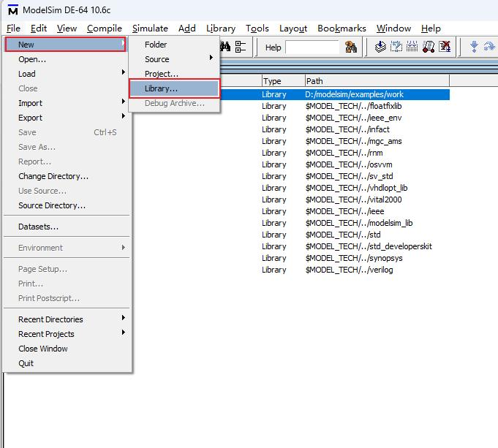This screenshot has height=448, width=498.
Task: Open the Help menu in menu bar
Action: (431, 29)
